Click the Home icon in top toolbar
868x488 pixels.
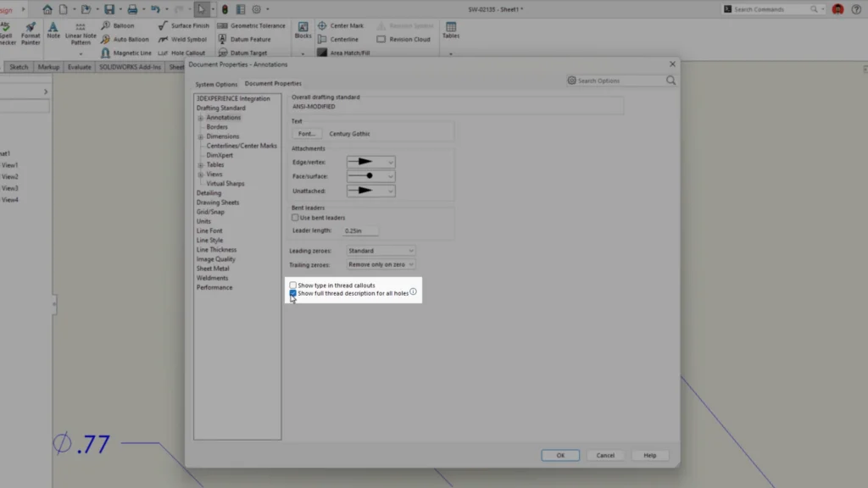pos(47,9)
